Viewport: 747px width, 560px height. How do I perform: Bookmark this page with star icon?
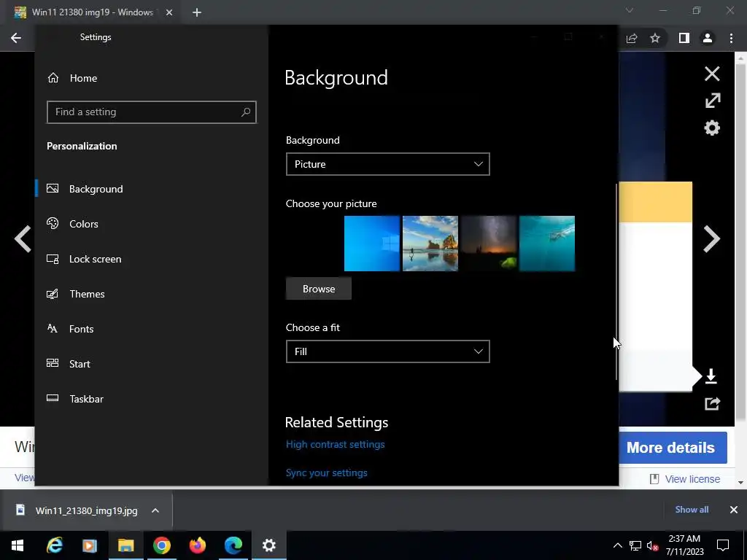pyautogui.click(x=655, y=38)
